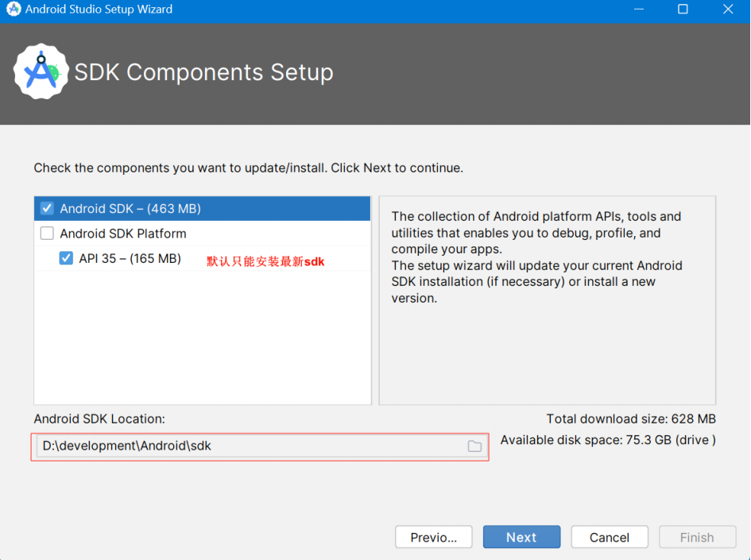751x560 pixels.
Task: Click the Previous button
Action: coord(433,537)
